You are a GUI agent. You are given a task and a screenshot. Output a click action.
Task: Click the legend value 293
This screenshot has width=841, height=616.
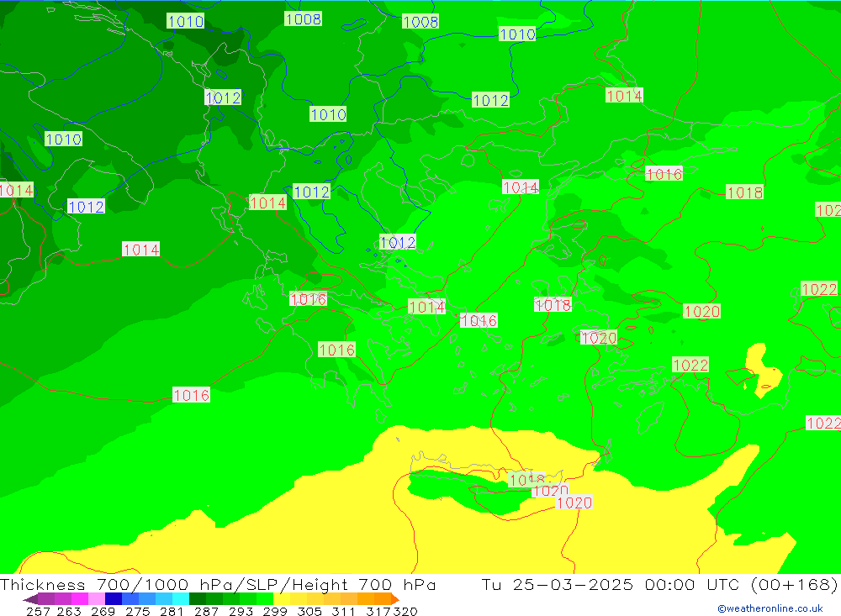[241, 611]
